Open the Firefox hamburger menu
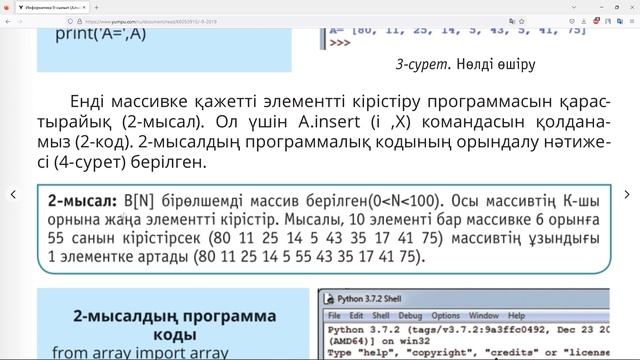 [632, 21]
